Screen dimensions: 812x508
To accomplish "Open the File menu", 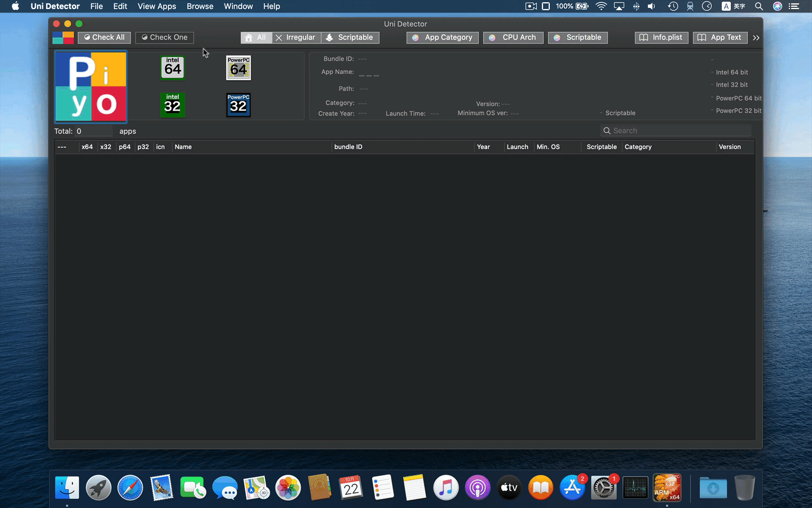I will click(96, 6).
